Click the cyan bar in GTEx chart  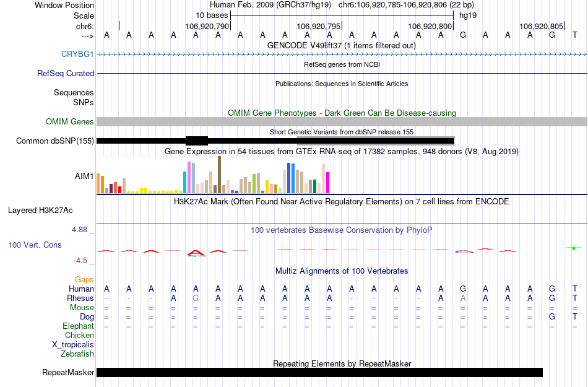pos(184,182)
